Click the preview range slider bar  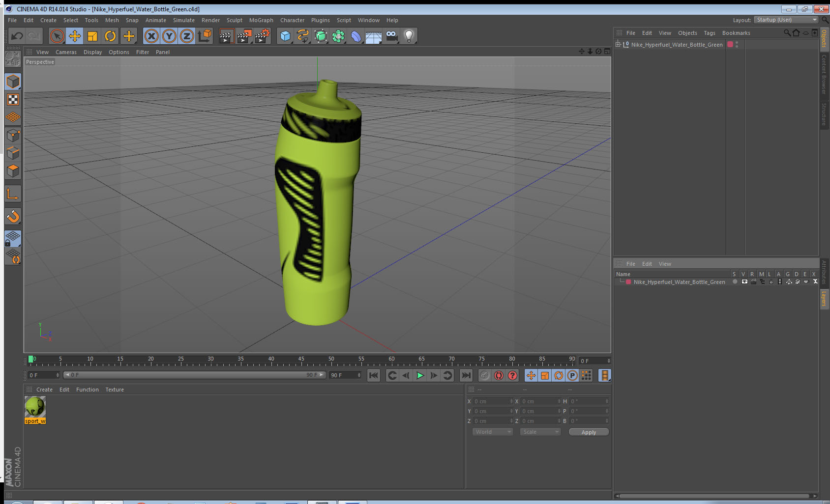[x=194, y=375]
